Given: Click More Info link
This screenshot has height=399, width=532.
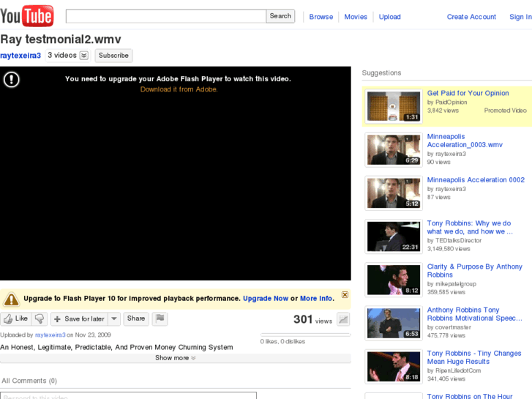Looking at the screenshot, I should (x=316, y=299).
